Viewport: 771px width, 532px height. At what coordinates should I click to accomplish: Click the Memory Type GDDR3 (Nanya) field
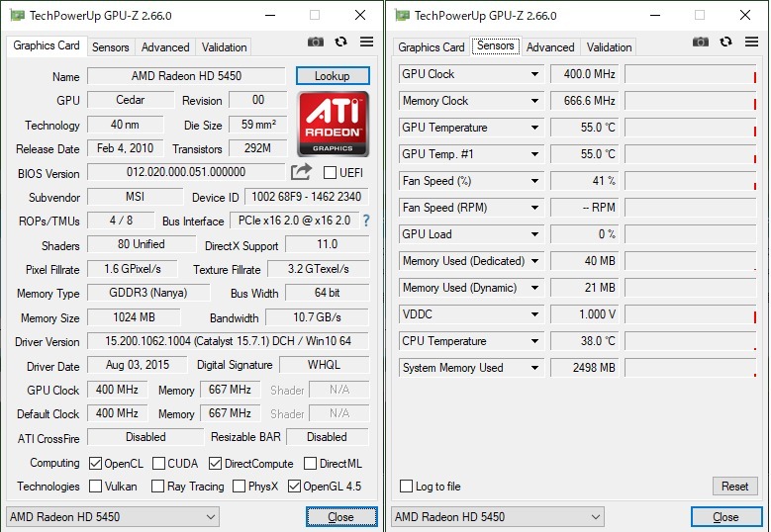pos(148,293)
